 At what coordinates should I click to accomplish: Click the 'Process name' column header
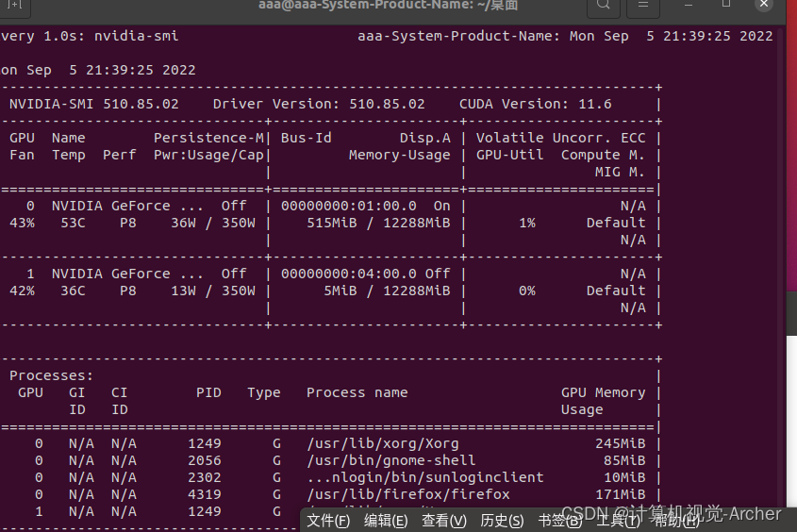click(357, 392)
